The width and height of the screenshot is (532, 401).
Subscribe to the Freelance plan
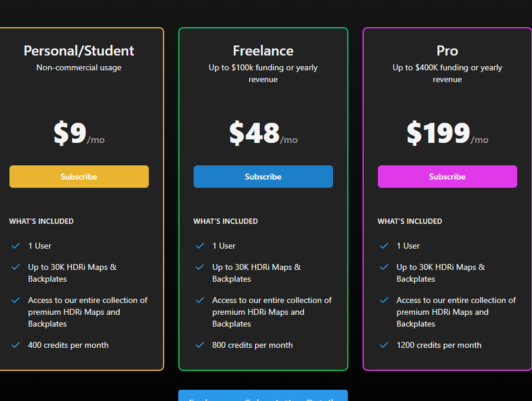[x=263, y=176]
